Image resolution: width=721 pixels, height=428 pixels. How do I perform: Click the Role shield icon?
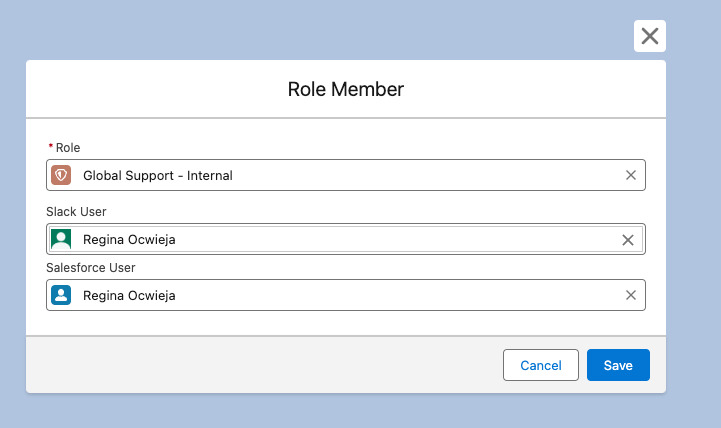pos(61,175)
